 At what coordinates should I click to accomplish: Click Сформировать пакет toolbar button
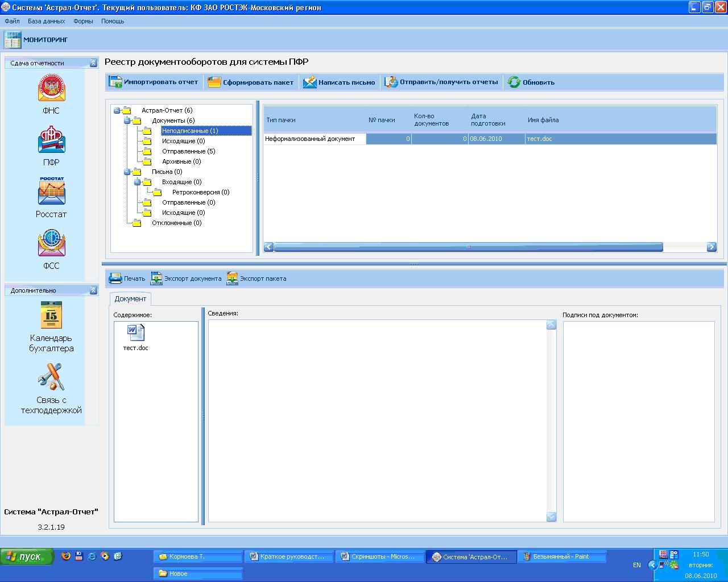251,82
